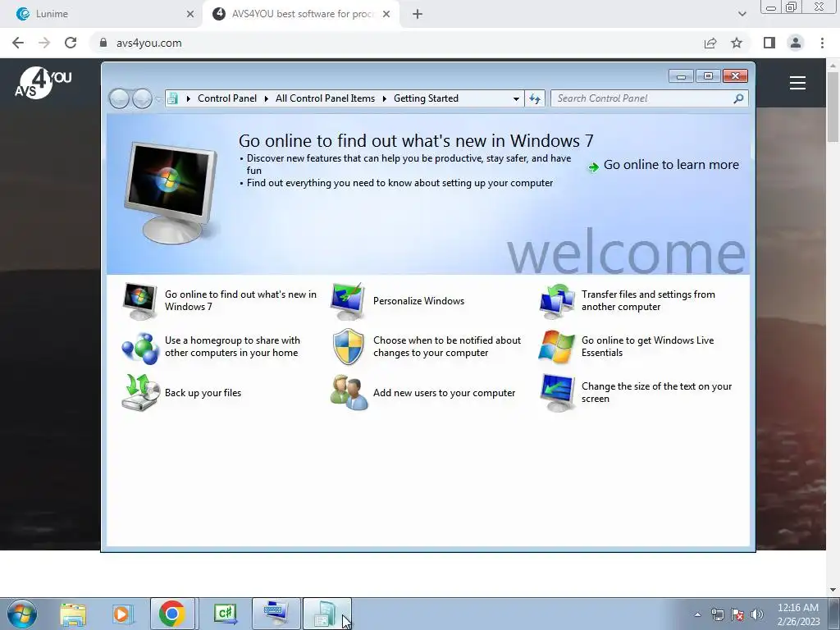Click Add new users to your computer
The height and width of the screenshot is (630, 840).
(x=444, y=393)
